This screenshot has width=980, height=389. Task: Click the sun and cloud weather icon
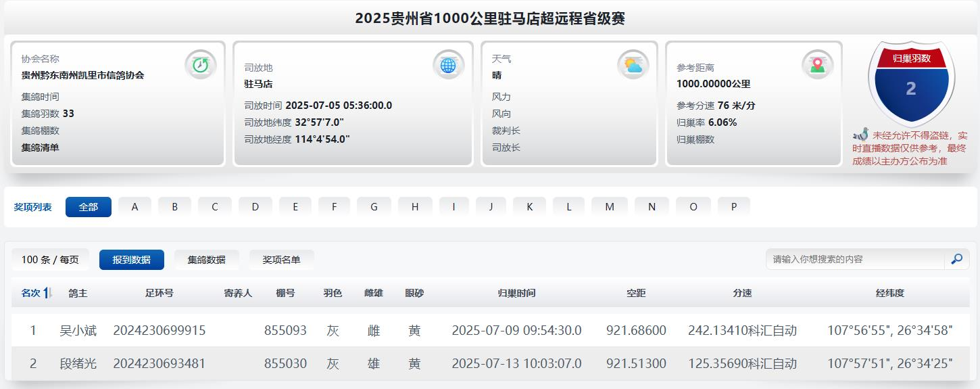click(633, 65)
